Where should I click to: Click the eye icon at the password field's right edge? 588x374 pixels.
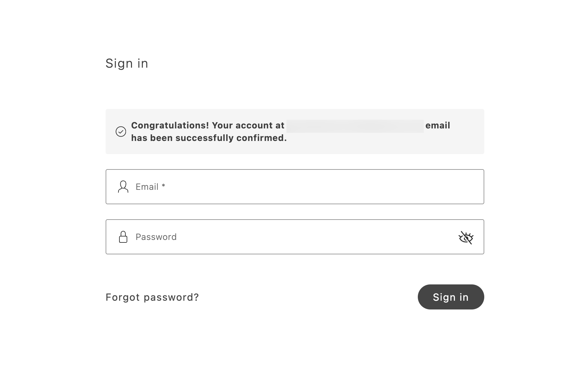466,237
